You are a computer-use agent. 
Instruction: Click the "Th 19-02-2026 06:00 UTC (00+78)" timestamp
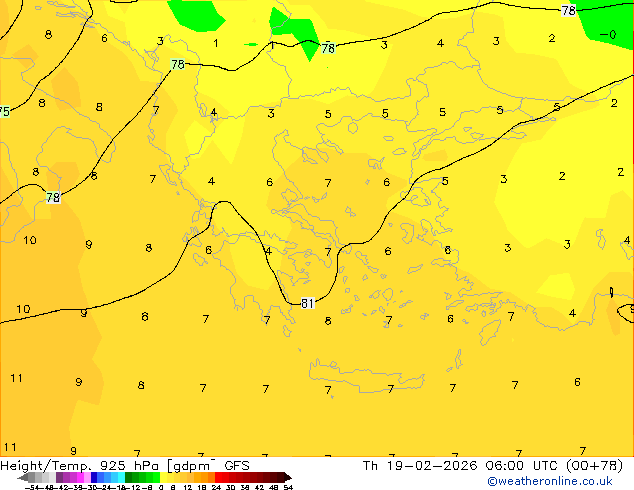492,466
